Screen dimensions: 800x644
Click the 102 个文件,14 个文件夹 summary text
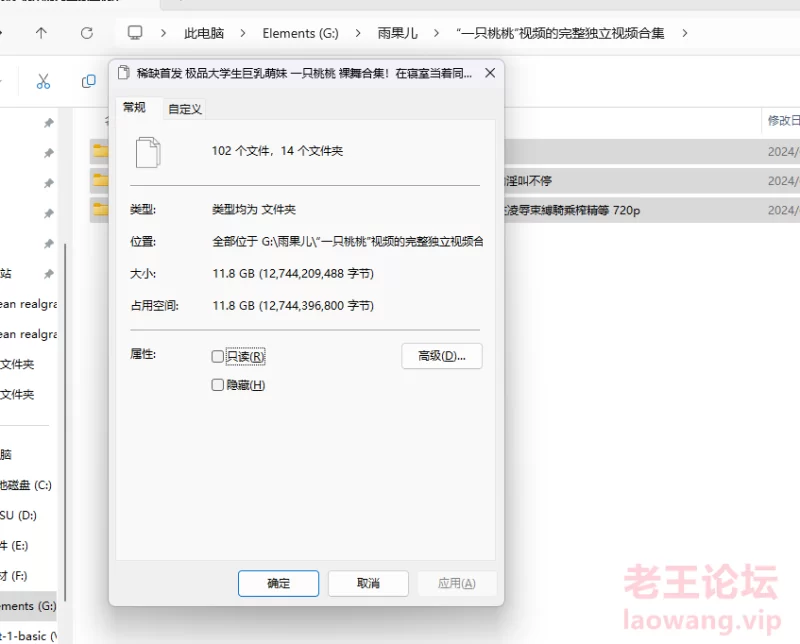277,151
